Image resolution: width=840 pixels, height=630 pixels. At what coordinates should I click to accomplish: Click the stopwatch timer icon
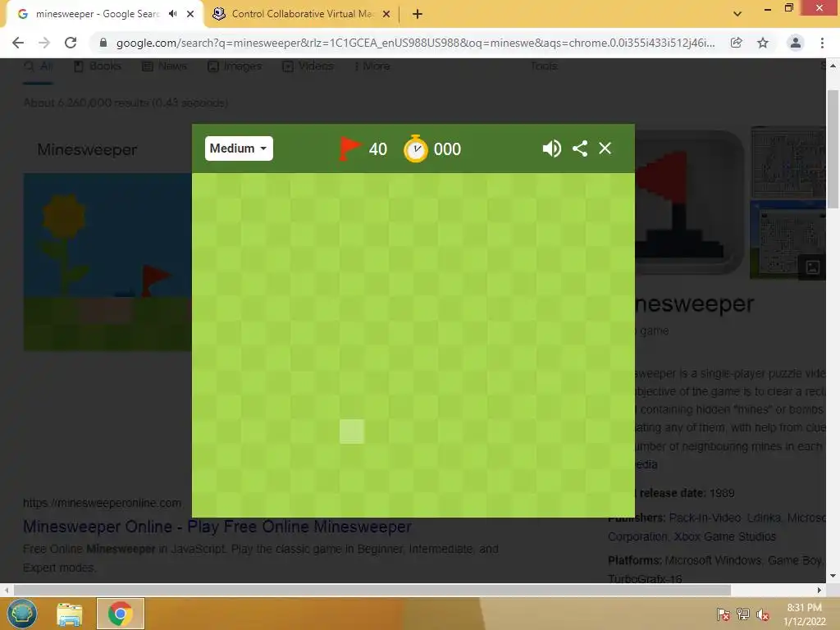[416, 149]
